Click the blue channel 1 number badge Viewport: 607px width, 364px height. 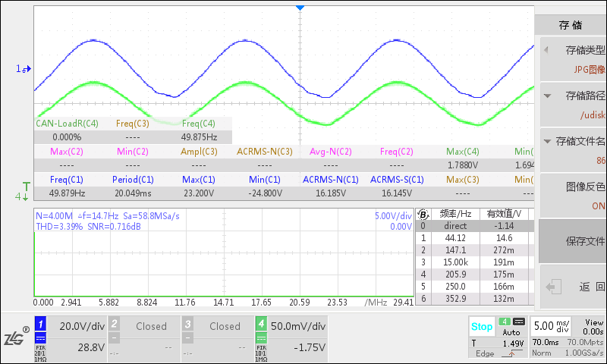point(41,324)
